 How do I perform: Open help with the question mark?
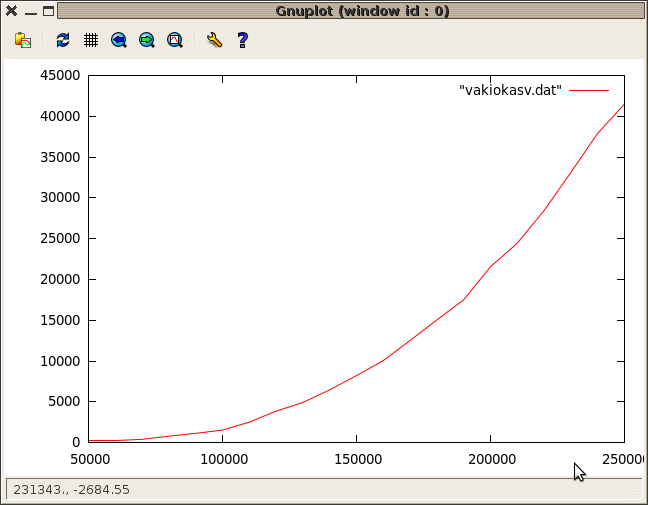(x=243, y=40)
